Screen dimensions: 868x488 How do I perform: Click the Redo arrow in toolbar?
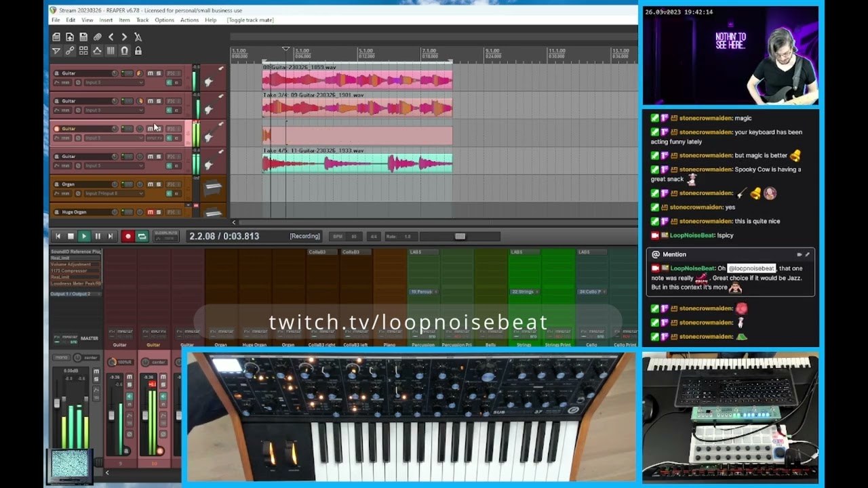pyautogui.click(x=124, y=37)
